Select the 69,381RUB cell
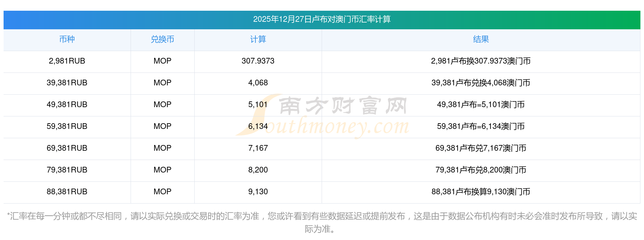Viewport: 644px width, 240px height. tap(67, 148)
